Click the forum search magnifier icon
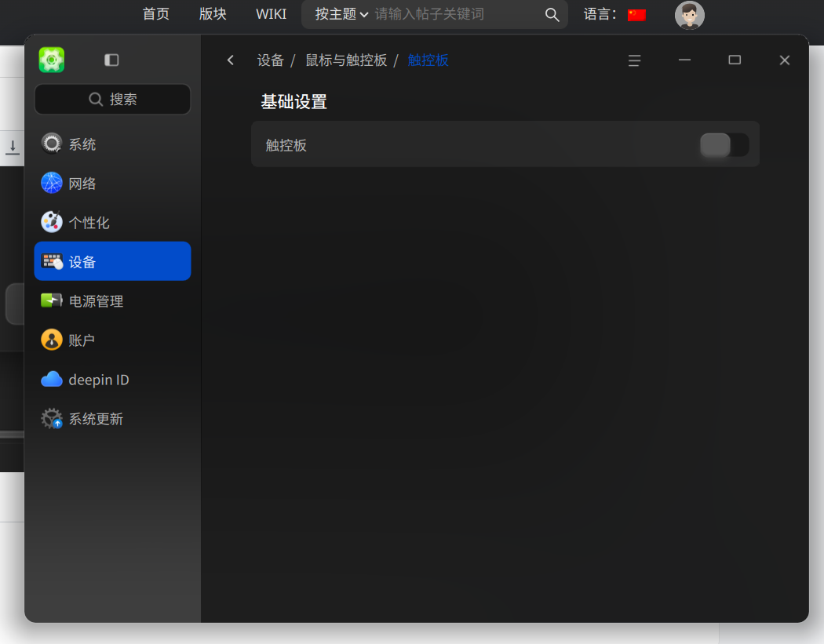The image size is (824, 644). 552,15
